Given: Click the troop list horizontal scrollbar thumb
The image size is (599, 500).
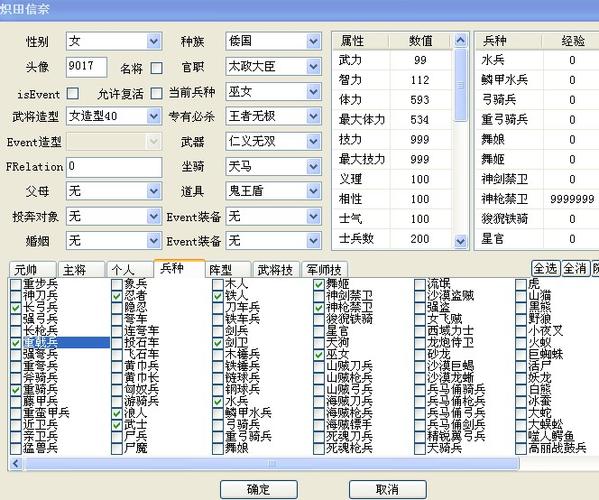Looking at the screenshot, I should [x=271, y=464].
